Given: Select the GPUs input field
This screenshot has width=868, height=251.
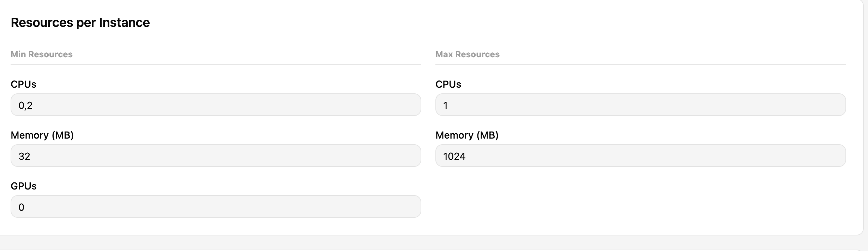Looking at the screenshot, I should pyautogui.click(x=216, y=206).
